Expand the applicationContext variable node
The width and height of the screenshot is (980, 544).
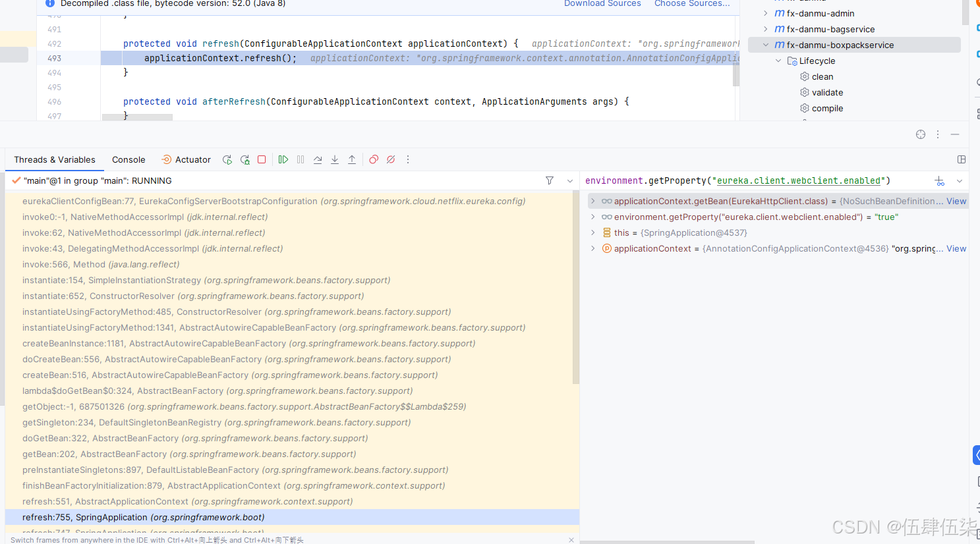[x=592, y=248]
